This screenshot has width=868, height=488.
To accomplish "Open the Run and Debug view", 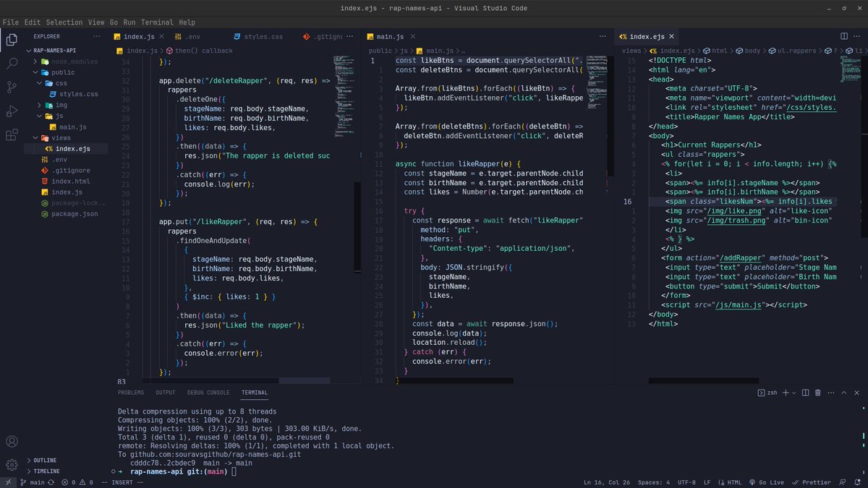I will (x=12, y=111).
